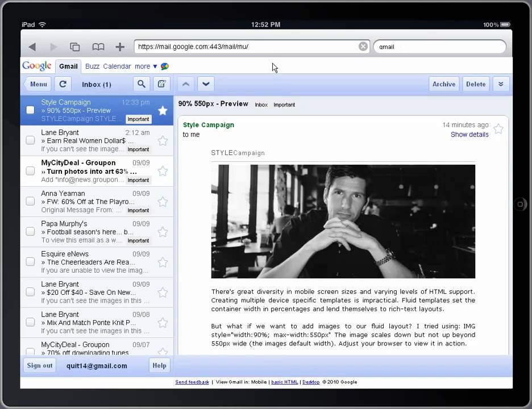This screenshot has height=409, width=532.
Task: Compose a new message
Action: (x=161, y=84)
